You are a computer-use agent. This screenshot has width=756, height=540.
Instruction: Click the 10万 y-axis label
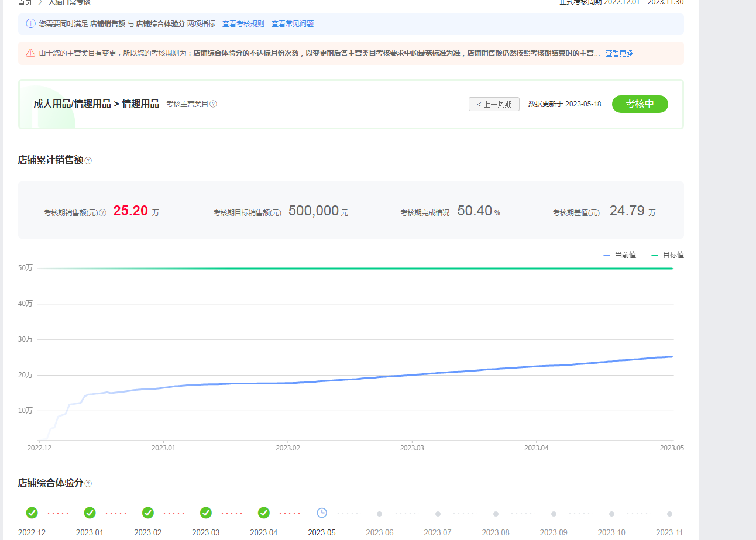(25, 411)
